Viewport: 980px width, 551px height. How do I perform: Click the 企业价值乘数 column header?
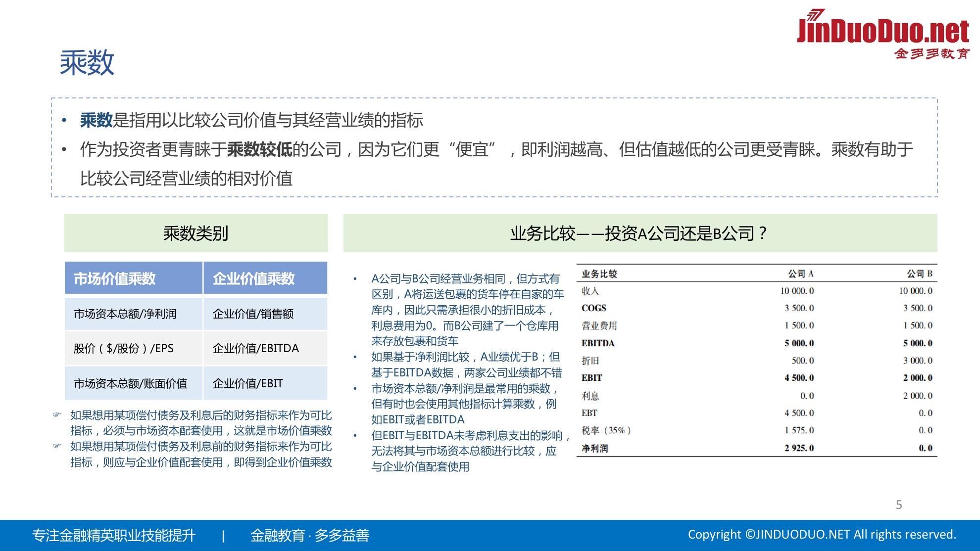pyautogui.click(x=265, y=278)
